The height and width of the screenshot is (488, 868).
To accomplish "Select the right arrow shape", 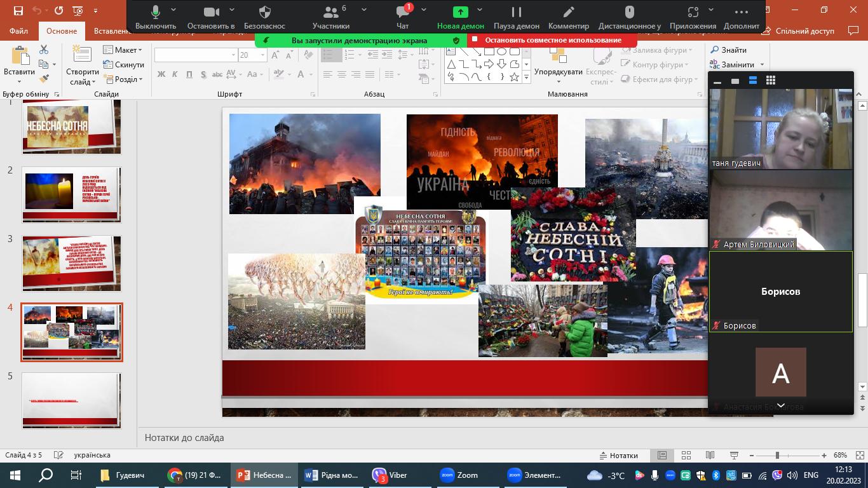I will pyautogui.click(x=489, y=64).
